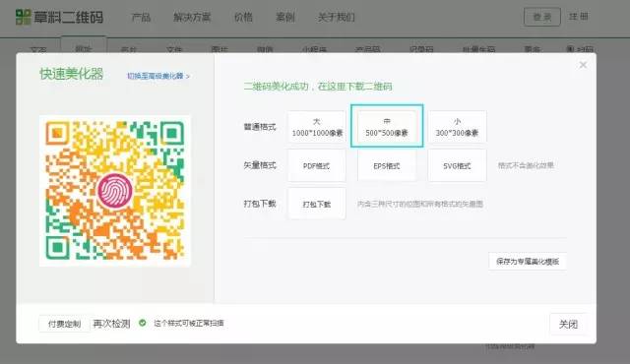Click the 二维码美化成功 success message
Image resolution: width=630 pixels, height=364 pixels.
pyautogui.click(x=318, y=87)
